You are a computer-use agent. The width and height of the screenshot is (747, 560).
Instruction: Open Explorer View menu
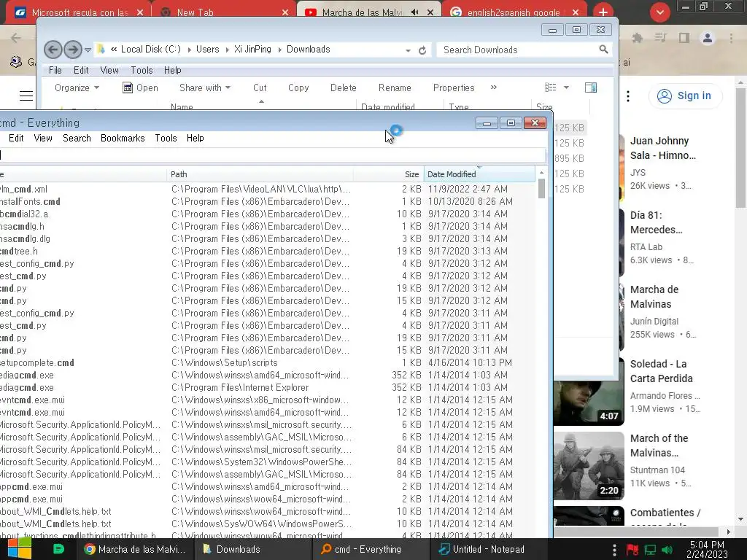click(109, 70)
